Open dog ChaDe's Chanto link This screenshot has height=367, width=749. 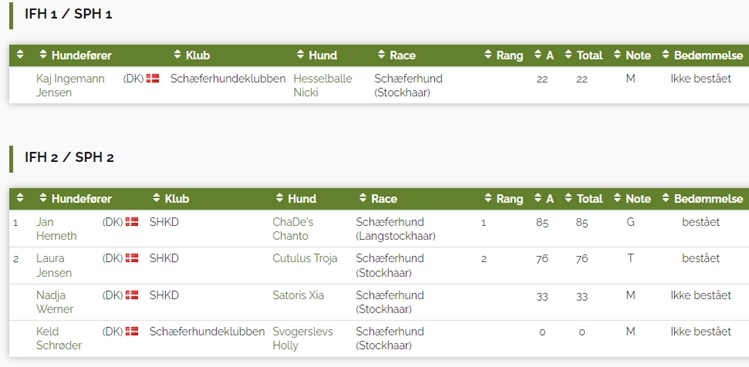click(x=293, y=229)
